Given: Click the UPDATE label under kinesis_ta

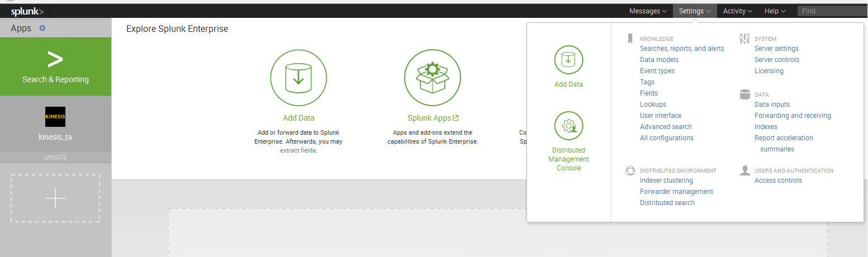Looking at the screenshot, I should click(x=55, y=158).
